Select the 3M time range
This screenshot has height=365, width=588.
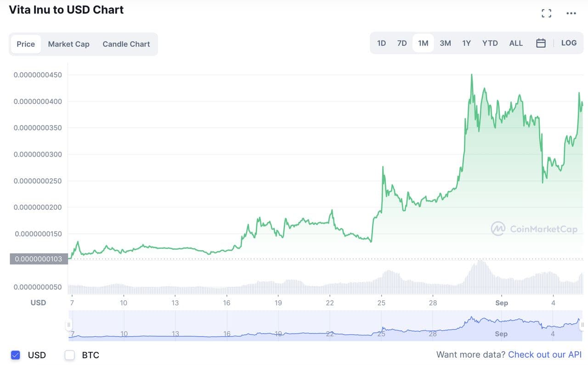point(445,43)
